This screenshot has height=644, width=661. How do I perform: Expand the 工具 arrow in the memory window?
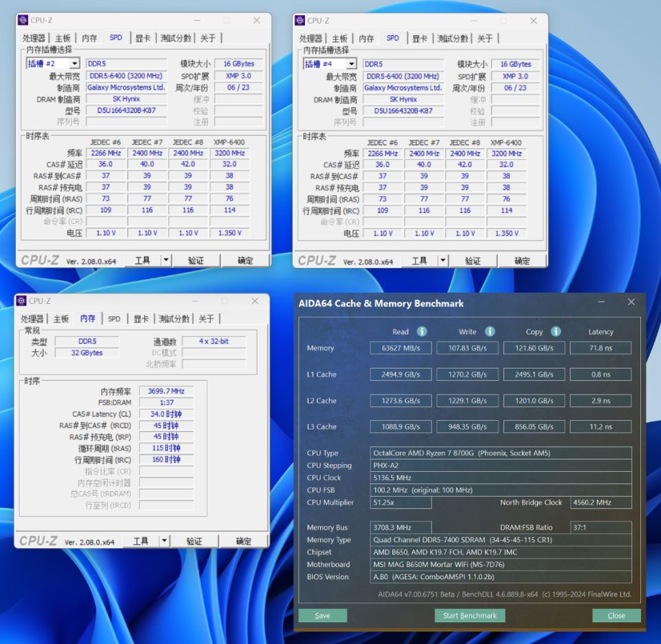165,541
